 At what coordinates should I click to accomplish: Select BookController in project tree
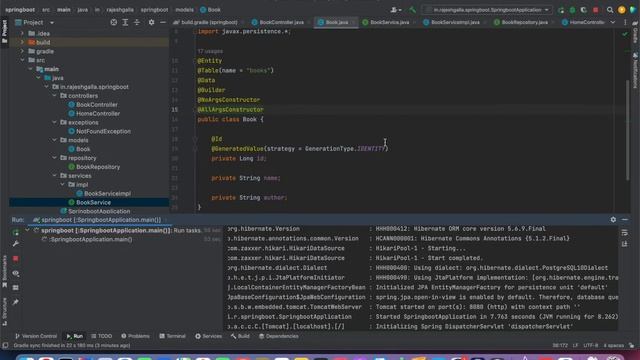pyautogui.click(x=97, y=104)
